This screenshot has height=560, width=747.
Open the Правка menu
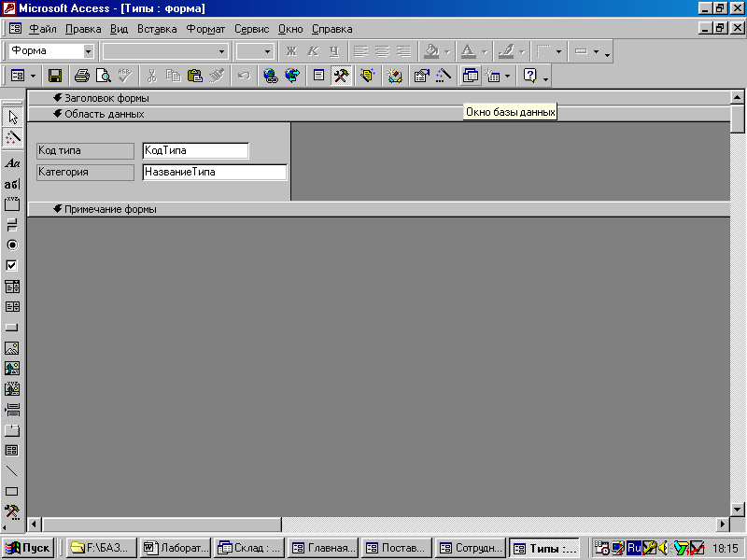83,29
